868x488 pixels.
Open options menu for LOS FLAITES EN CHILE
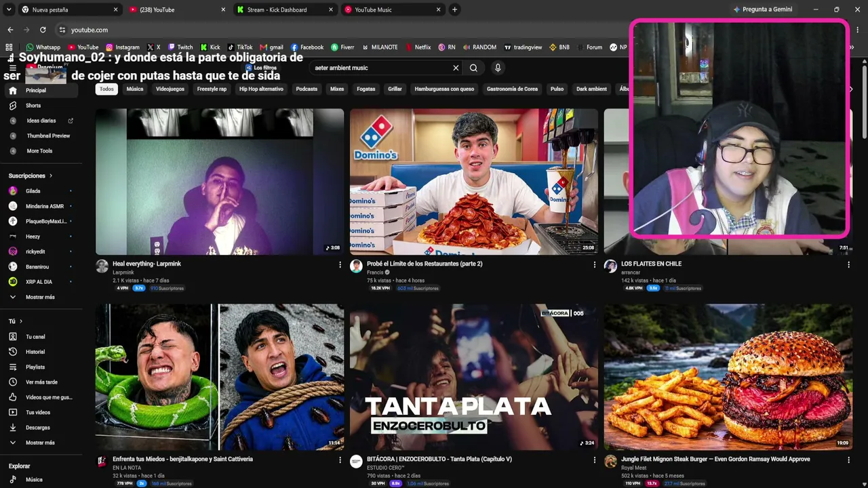[x=848, y=264]
